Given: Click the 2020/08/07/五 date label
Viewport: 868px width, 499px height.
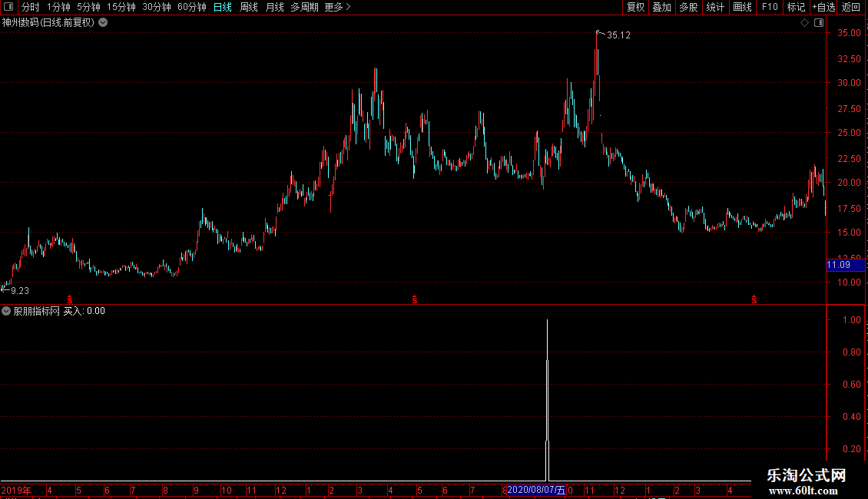Looking at the screenshot, I should click(x=536, y=490).
